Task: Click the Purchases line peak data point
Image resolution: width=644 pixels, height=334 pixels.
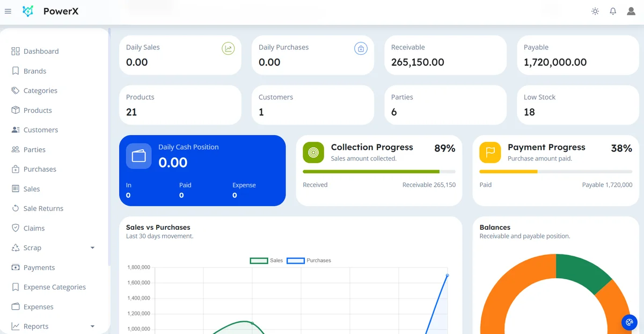Action: pyautogui.click(x=447, y=275)
